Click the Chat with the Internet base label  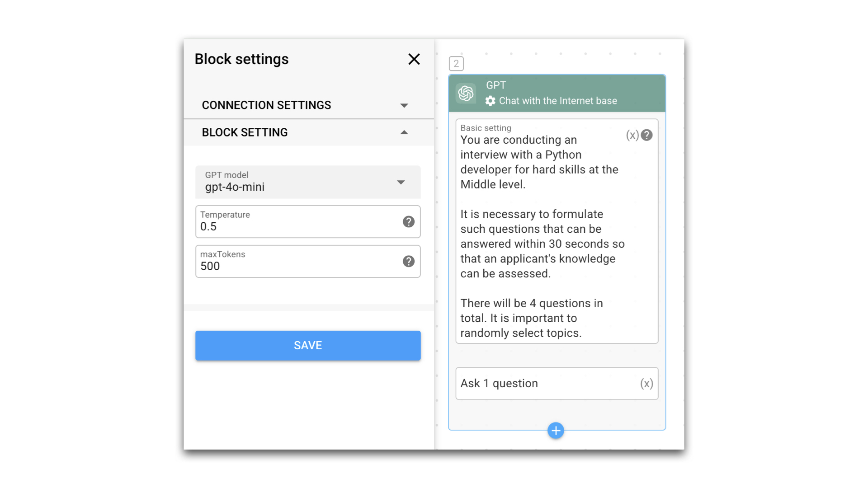point(557,101)
